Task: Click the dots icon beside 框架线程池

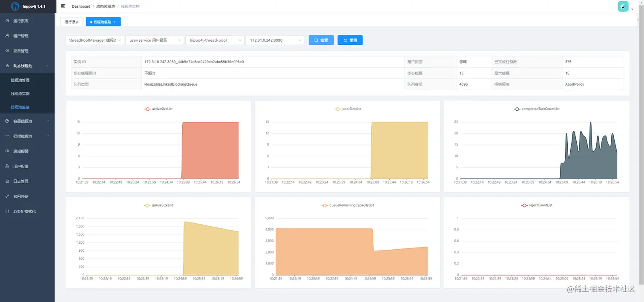Action: [x=7, y=136]
